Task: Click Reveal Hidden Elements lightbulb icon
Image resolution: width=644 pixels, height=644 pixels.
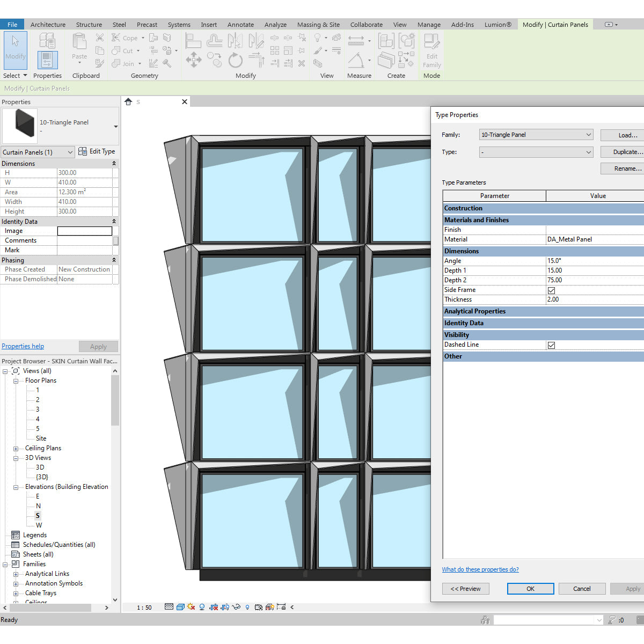Action: click(x=246, y=607)
